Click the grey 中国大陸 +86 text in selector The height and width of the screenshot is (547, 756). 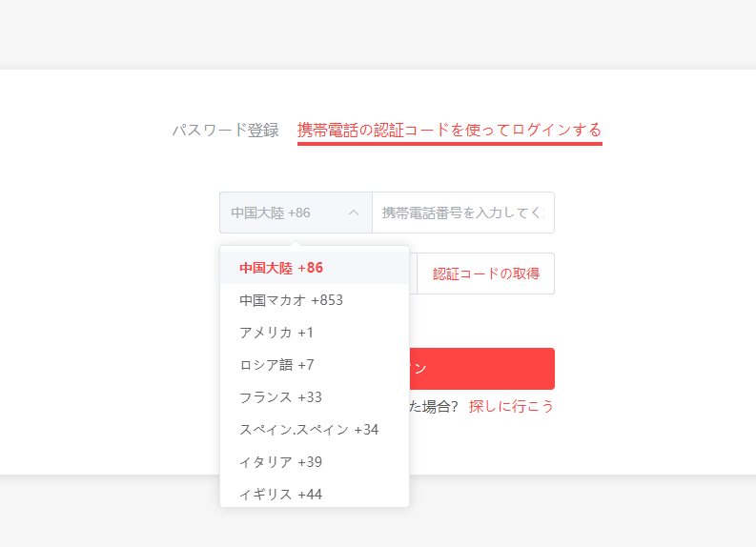(x=271, y=213)
